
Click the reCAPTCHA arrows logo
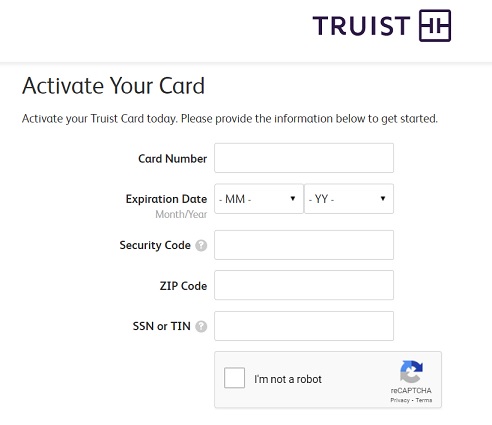click(x=411, y=372)
